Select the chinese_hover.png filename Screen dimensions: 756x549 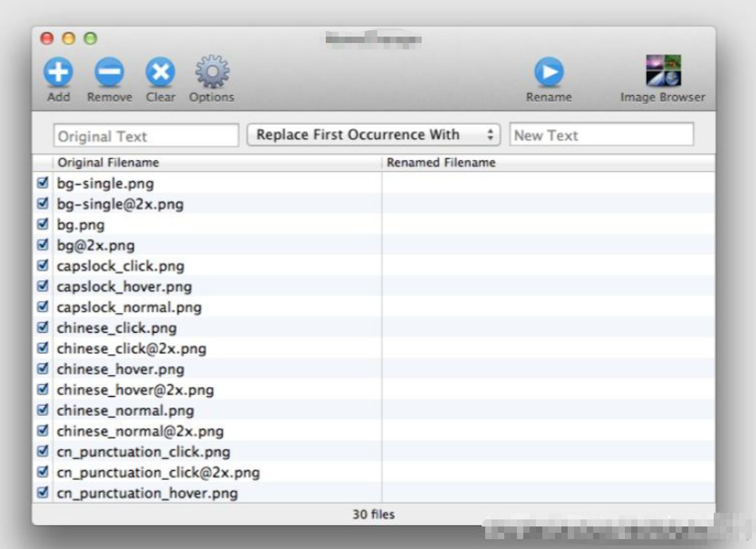coord(121,370)
